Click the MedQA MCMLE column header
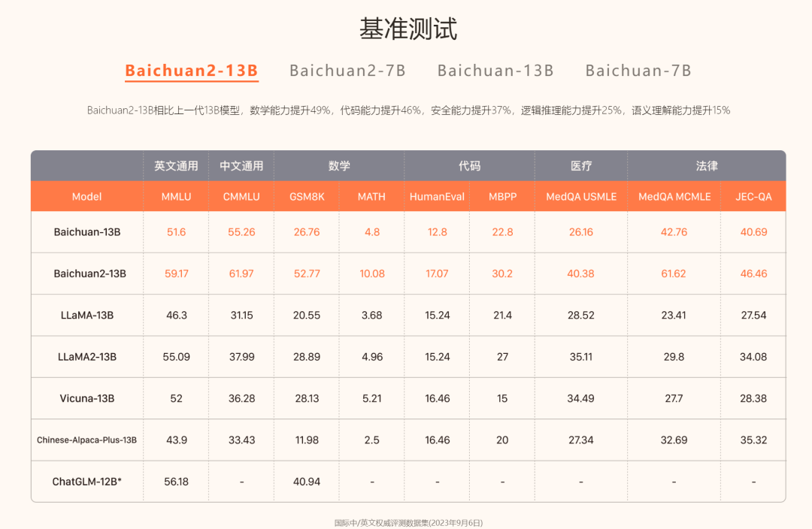 click(674, 197)
